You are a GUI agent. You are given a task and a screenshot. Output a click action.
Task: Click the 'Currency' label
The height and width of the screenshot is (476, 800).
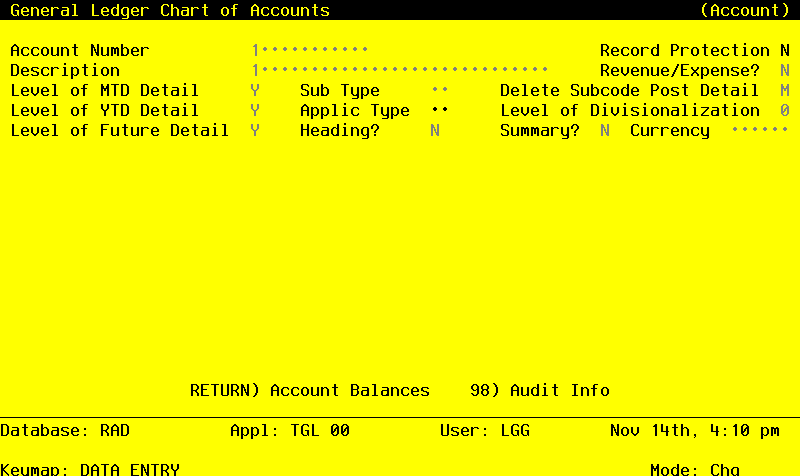(x=670, y=130)
